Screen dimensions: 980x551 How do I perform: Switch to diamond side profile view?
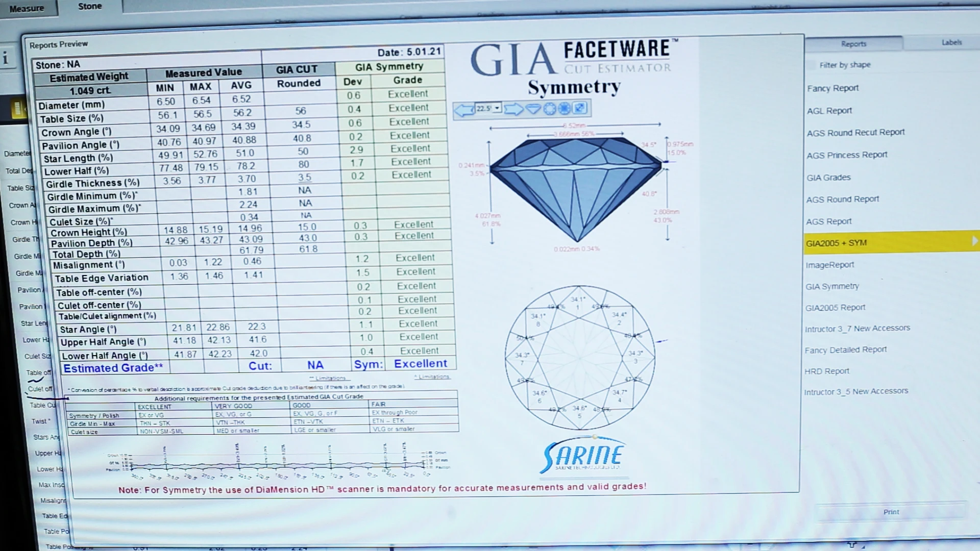coord(533,109)
